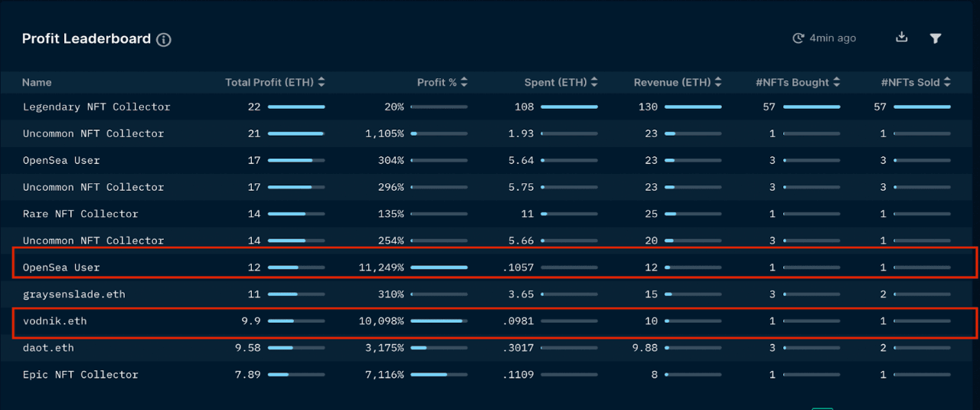Viewport: 980px width, 410px height.
Task: Click the Name column header
Action: (37, 82)
